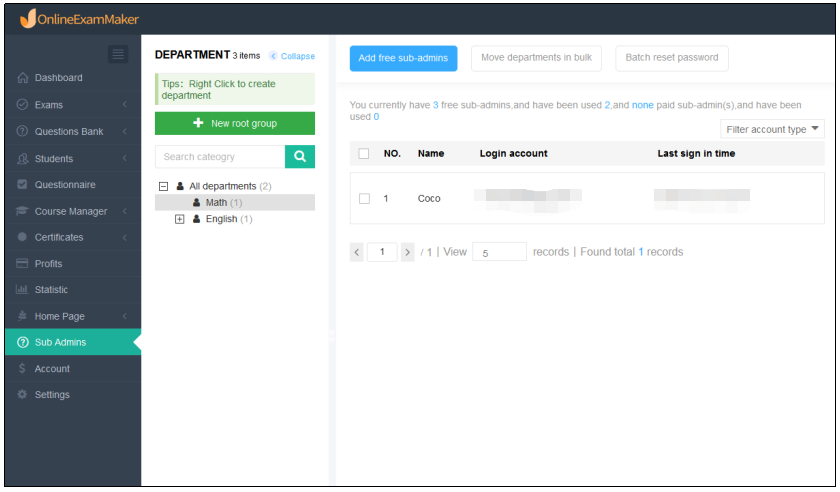This screenshot has height=492, width=840.
Task: Expand the Exams submenu chevron
Action: point(125,105)
